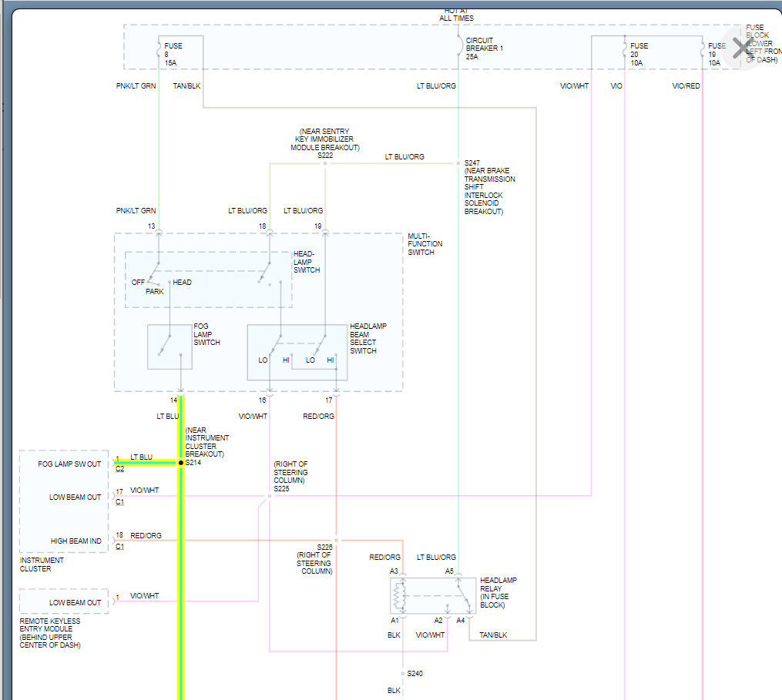The width and height of the screenshot is (782, 700).
Task: Click the HEAD switch position label
Action: pyautogui.click(x=182, y=282)
